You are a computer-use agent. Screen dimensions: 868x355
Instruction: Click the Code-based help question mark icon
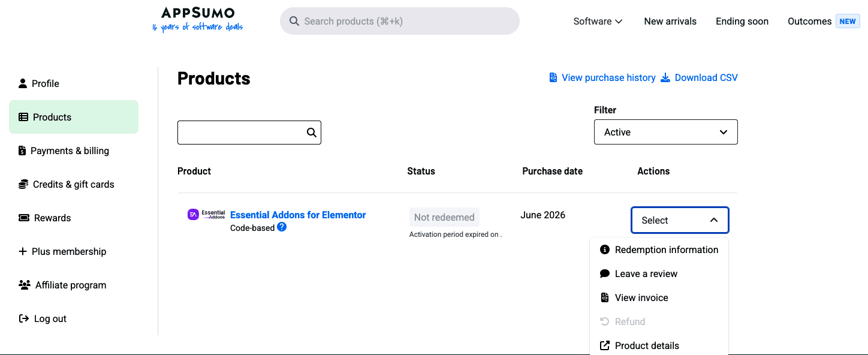click(282, 227)
